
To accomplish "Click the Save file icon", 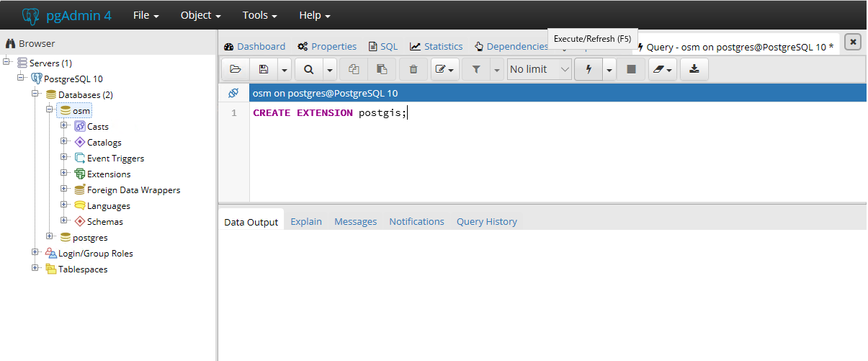I will click(264, 69).
